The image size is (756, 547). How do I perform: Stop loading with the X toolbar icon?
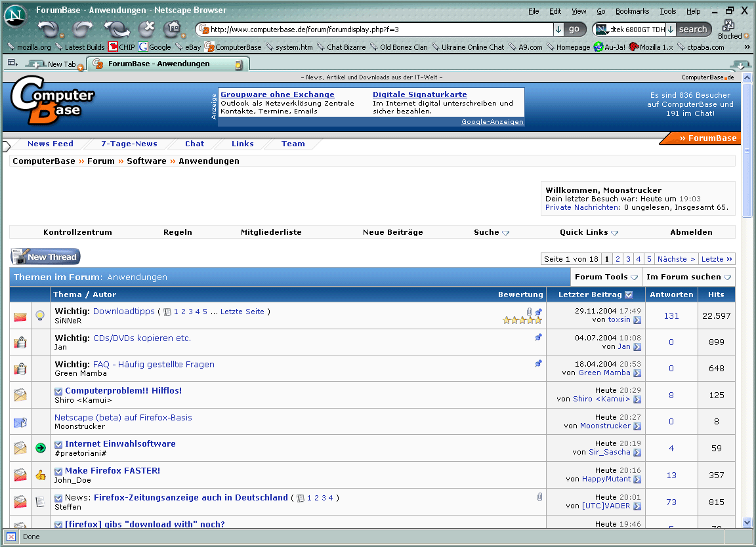click(x=146, y=29)
